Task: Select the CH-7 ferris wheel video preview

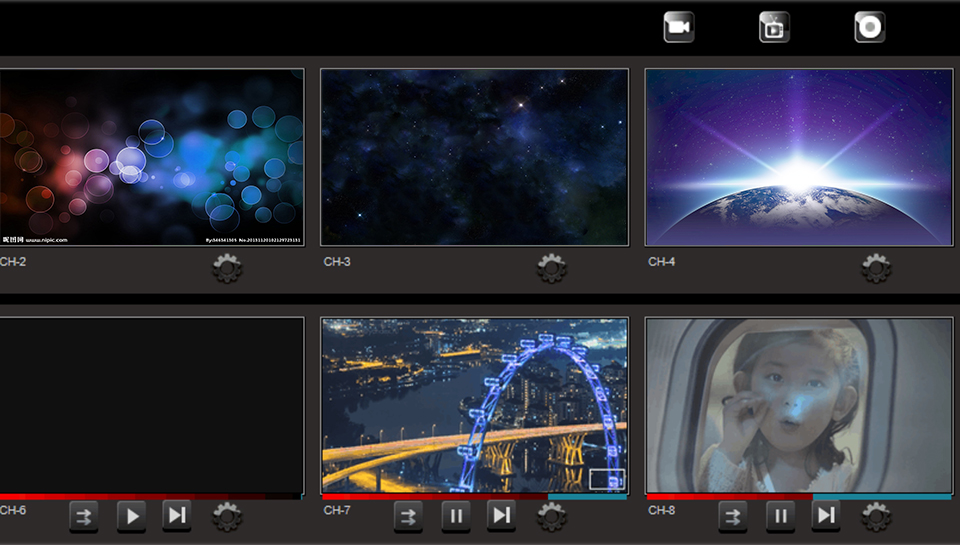Action: coord(474,405)
